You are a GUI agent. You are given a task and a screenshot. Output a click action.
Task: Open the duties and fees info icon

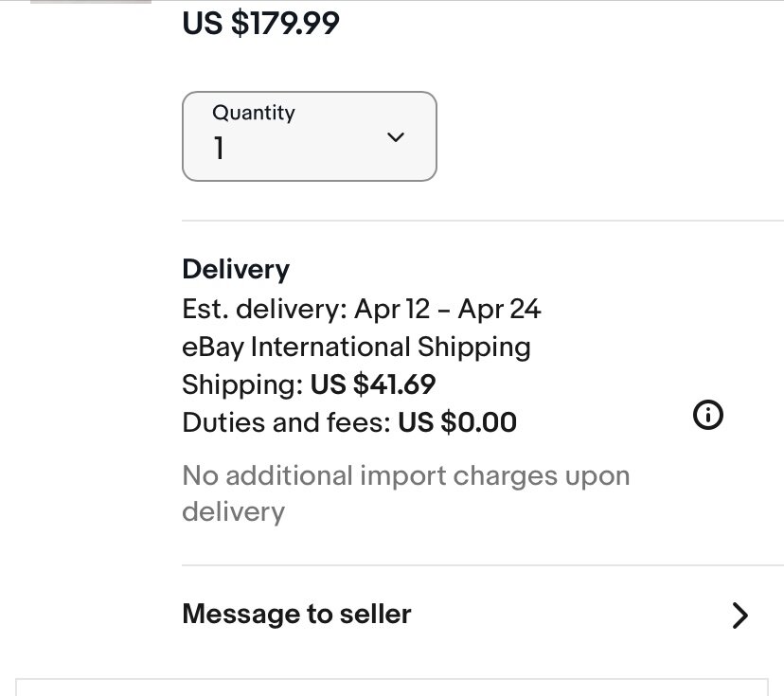click(x=708, y=415)
